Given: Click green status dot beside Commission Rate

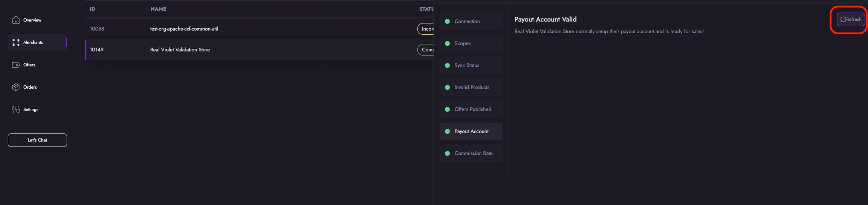Looking at the screenshot, I should coord(447,153).
